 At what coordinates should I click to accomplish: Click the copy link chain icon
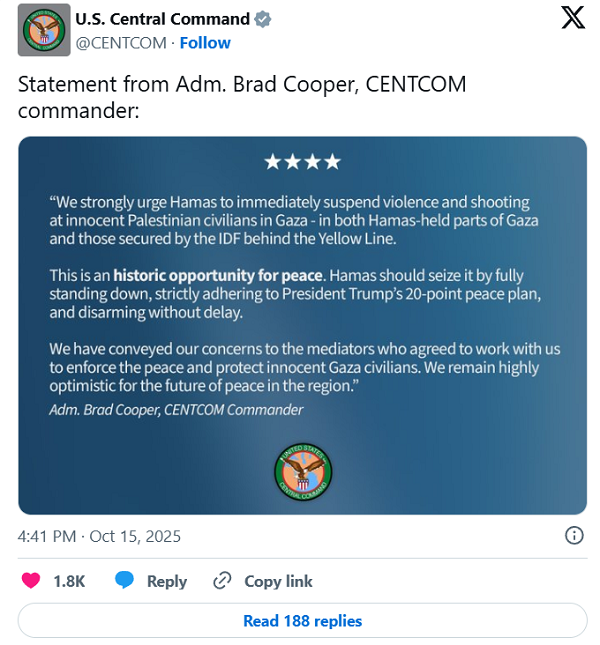[222, 581]
